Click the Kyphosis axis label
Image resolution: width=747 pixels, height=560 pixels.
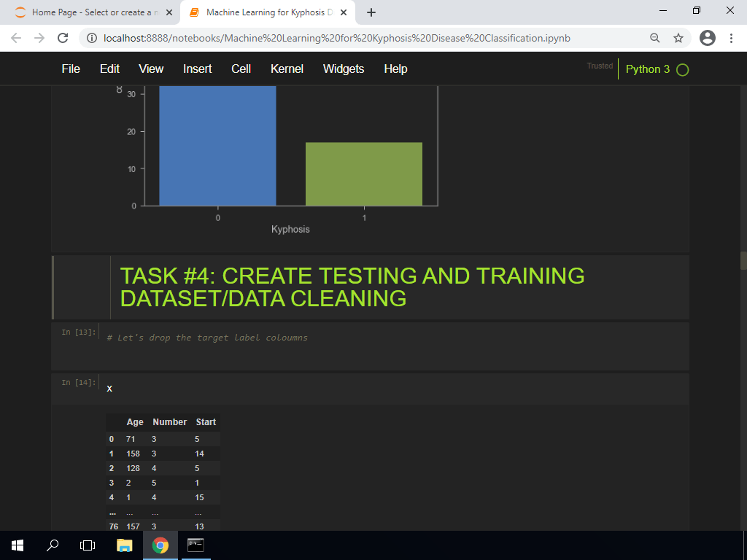pyautogui.click(x=290, y=229)
